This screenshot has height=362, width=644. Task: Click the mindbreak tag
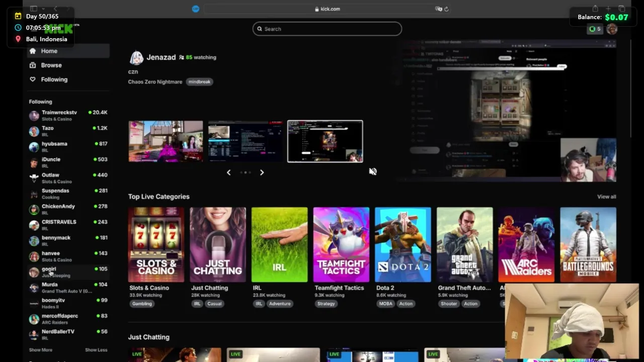199,81
